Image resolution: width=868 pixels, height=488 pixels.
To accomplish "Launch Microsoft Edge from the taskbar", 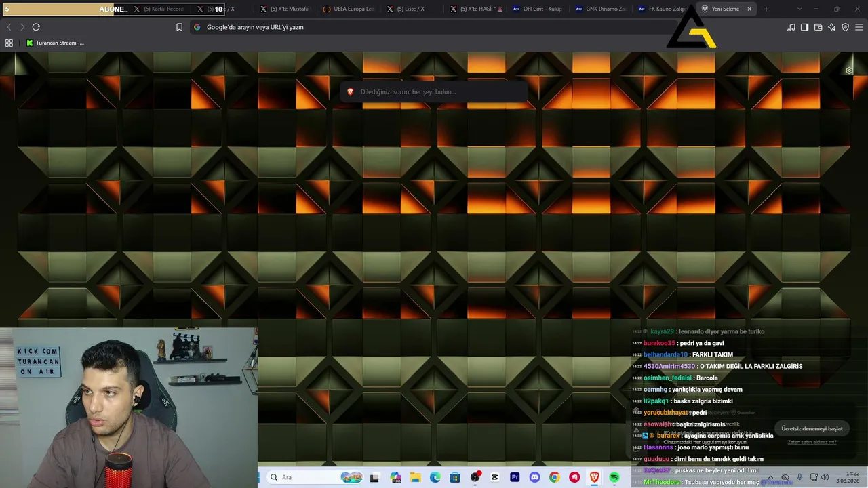I will 435,477.
